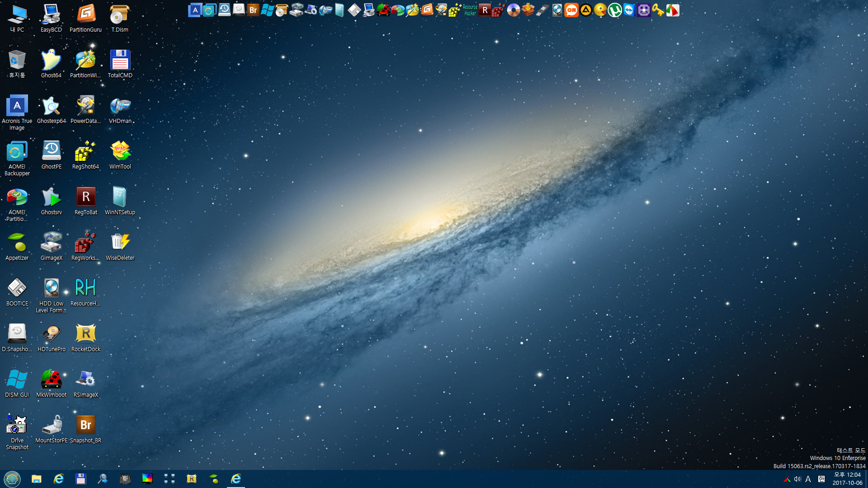Launch AIMP triangle icon in dock
This screenshot has height=488, width=868.
[x=585, y=10]
